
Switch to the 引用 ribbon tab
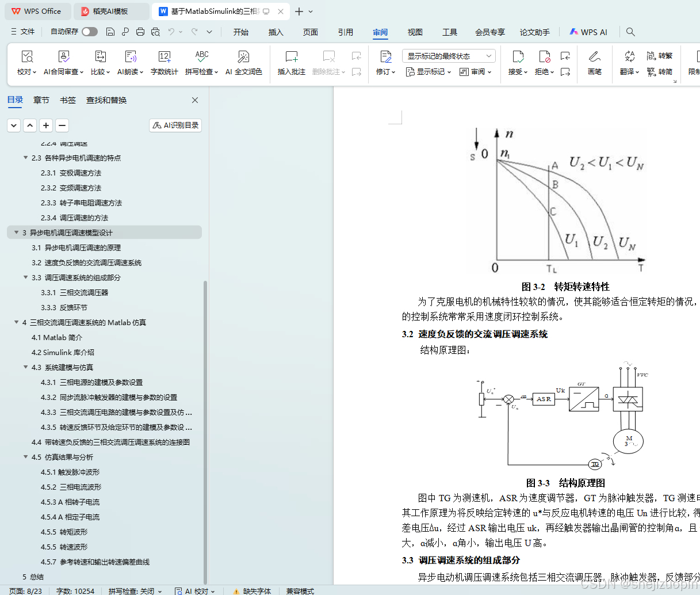[346, 32]
